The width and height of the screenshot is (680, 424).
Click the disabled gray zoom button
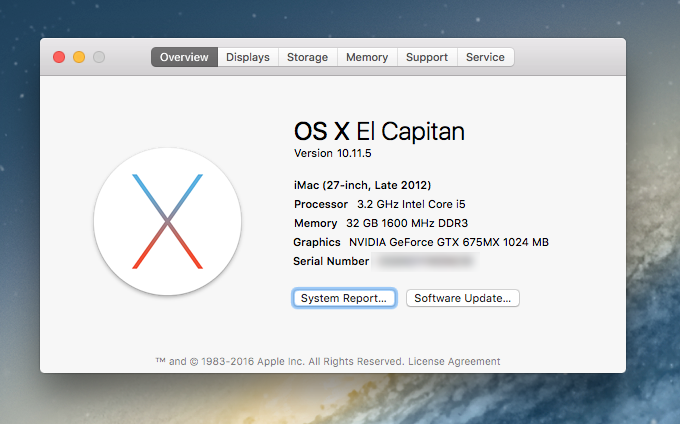pos(99,57)
